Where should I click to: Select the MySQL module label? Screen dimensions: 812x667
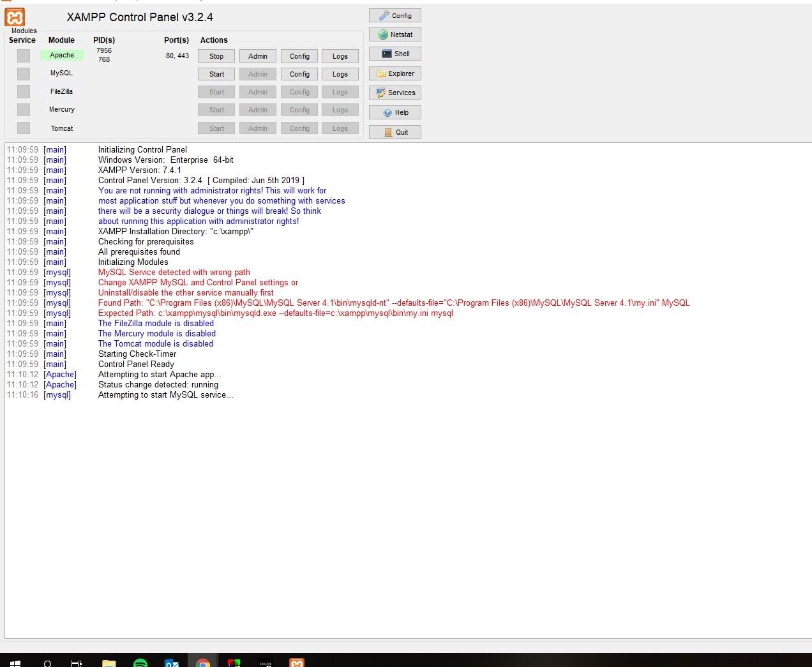coord(62,73)
